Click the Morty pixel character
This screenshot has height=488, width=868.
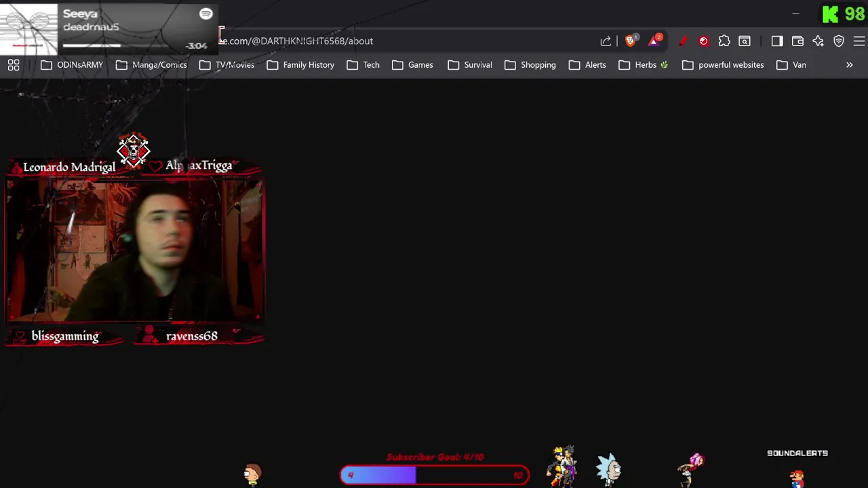click(252, 474)
